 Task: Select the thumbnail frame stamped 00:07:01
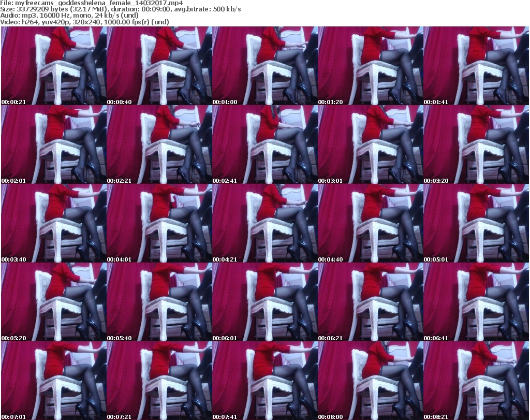point(54,381)
